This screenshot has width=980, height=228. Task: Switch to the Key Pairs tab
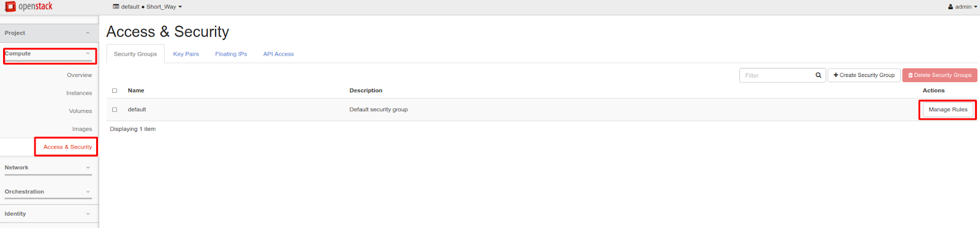pos(186,54)
